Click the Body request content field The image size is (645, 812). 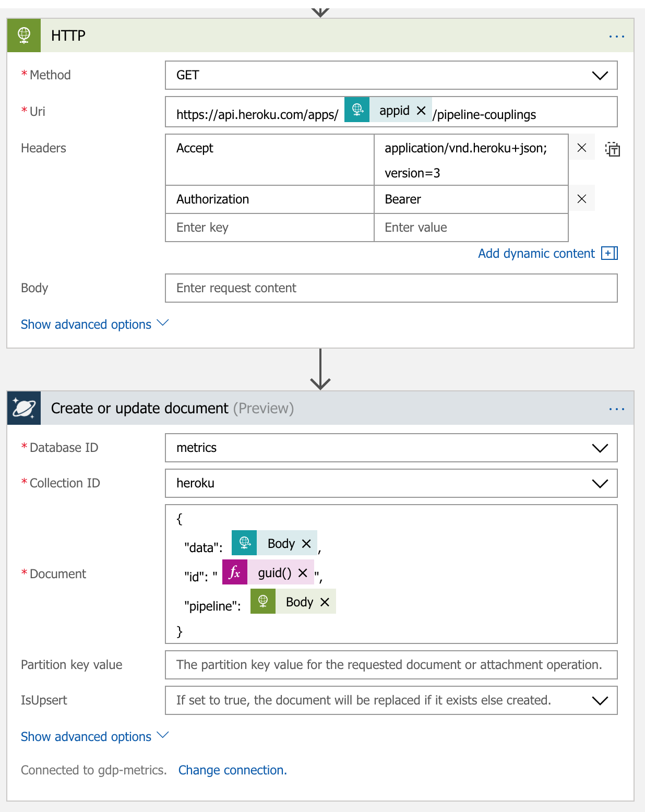(x=391, y=288)
